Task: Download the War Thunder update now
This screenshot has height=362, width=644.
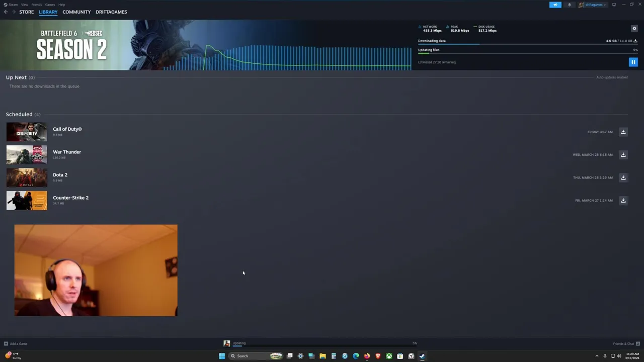Action: tap(623, 154)
